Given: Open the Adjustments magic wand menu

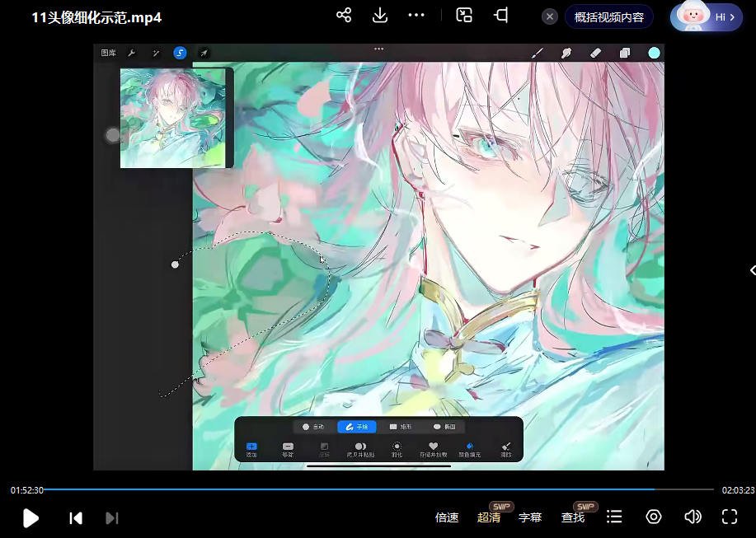Looking at the screenshot, I should click(156, 53).
